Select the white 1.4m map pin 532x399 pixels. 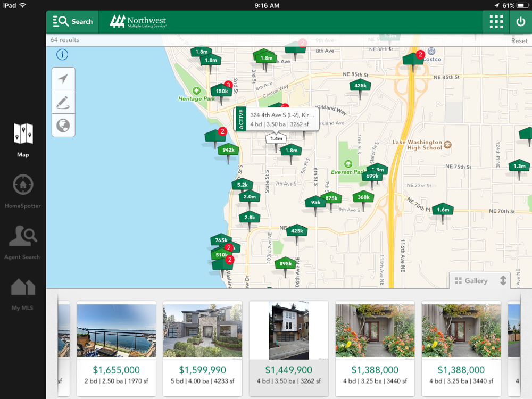[276, 138]
